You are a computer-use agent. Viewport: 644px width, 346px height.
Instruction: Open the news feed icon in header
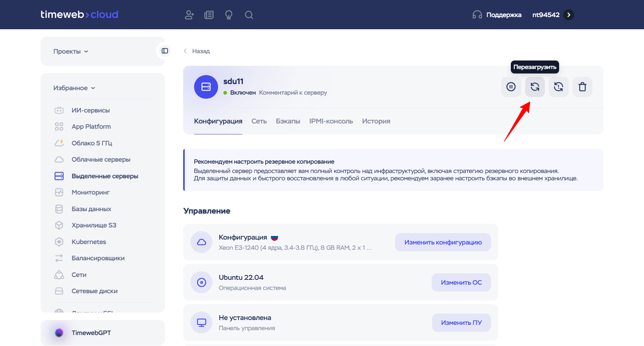pos(209,15)
